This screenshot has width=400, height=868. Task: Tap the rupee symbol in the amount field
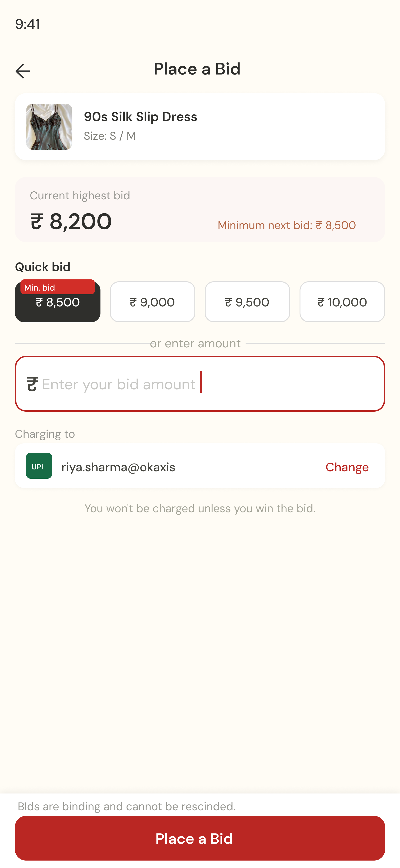32,384
